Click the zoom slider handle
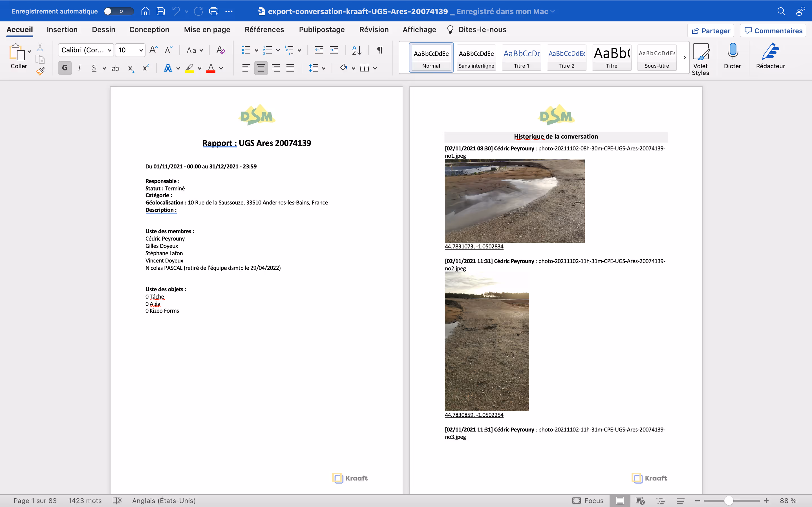 pyautogui.click(x=729, y=501)
